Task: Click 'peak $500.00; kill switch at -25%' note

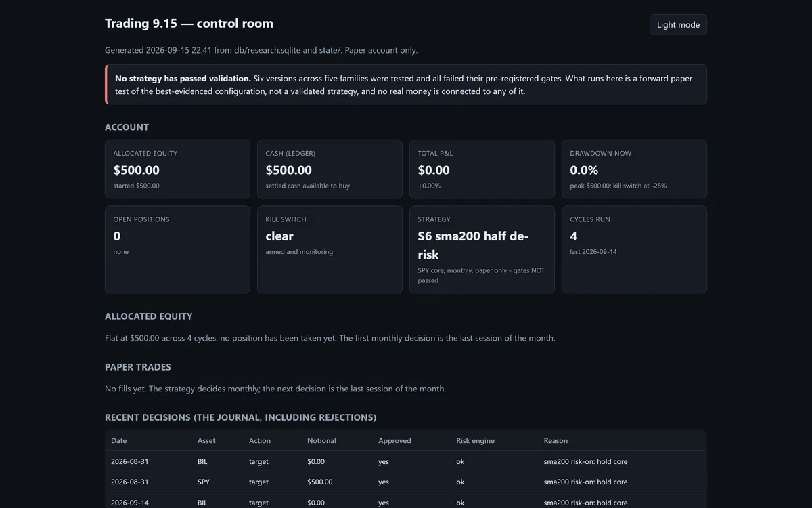Action: (x=618, y=186)
